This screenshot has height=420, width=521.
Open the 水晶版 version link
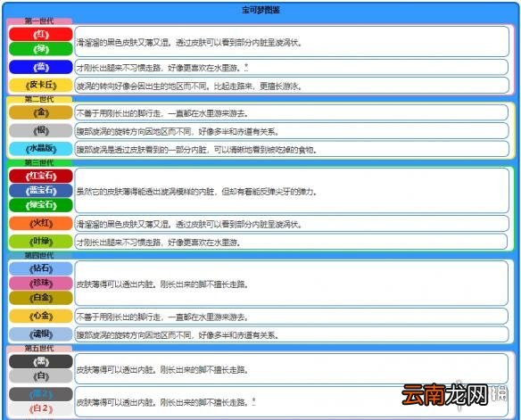point(41,148)
